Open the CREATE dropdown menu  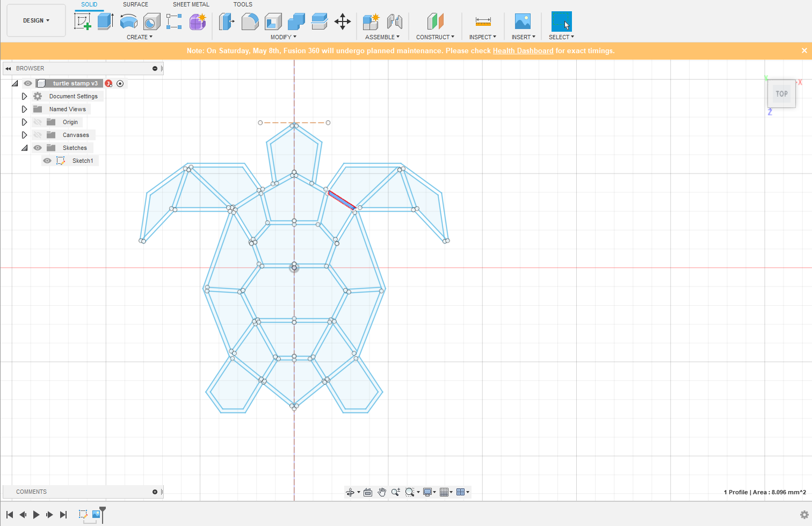coord(140,37)
